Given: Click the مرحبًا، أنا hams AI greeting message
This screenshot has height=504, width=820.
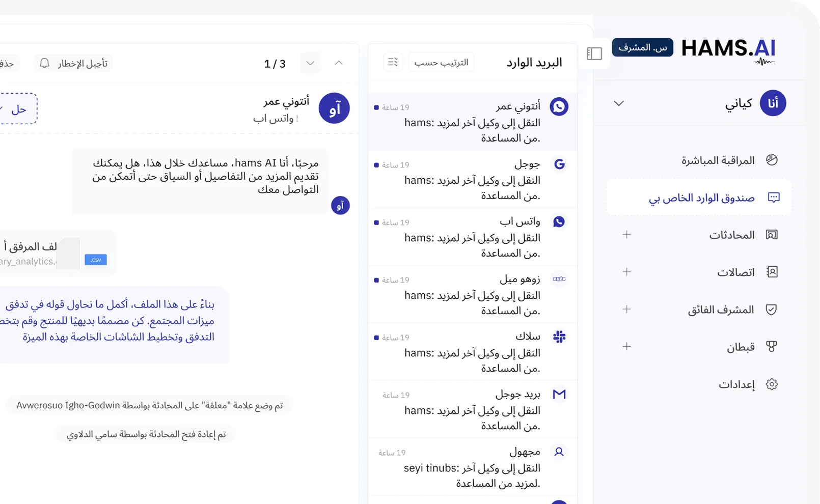Looking at the screenshot, I should tap(200, 181).
